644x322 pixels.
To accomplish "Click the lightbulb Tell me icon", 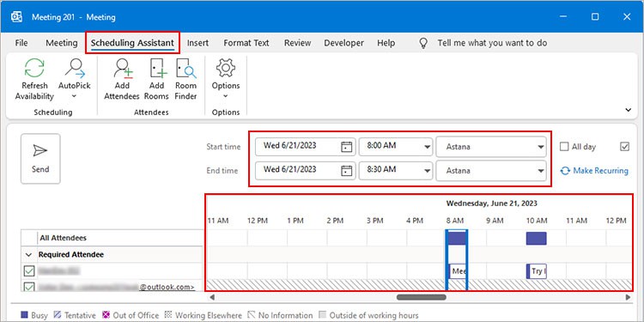I will (x=423, y=43).
